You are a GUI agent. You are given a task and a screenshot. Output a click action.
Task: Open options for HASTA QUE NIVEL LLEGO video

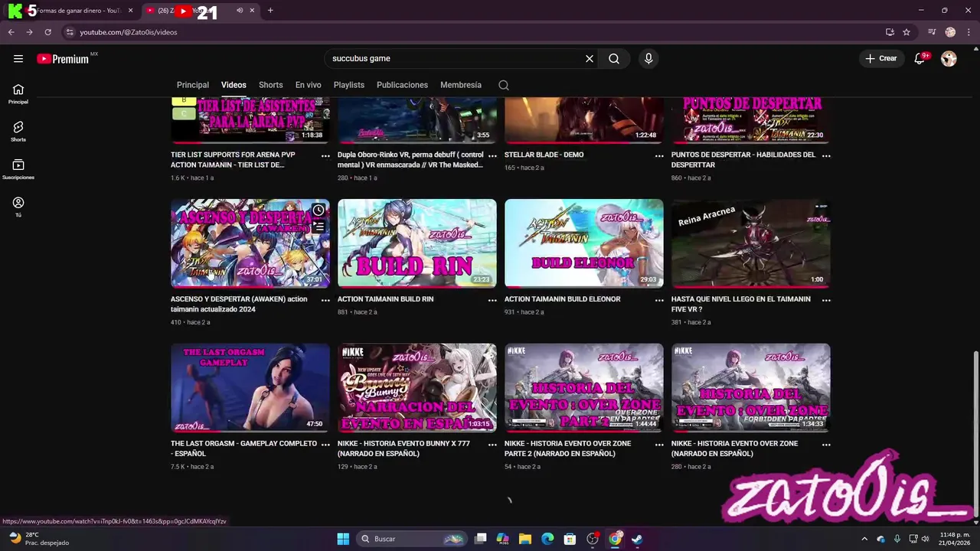pos(826,300)
